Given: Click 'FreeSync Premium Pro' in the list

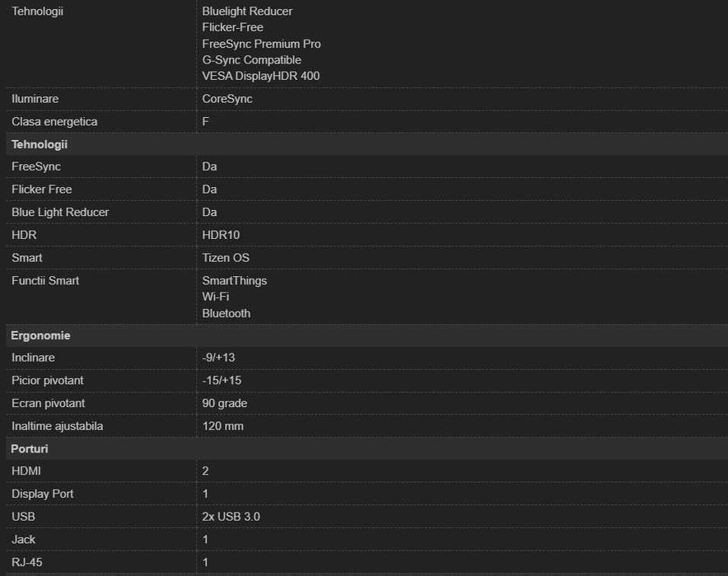Looking at the screenshot, I should (261, 44).
